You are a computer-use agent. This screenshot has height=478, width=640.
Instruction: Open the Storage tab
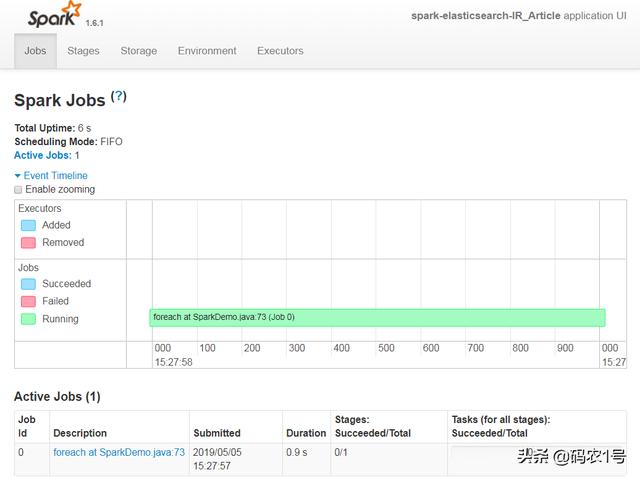pos(139,51)
